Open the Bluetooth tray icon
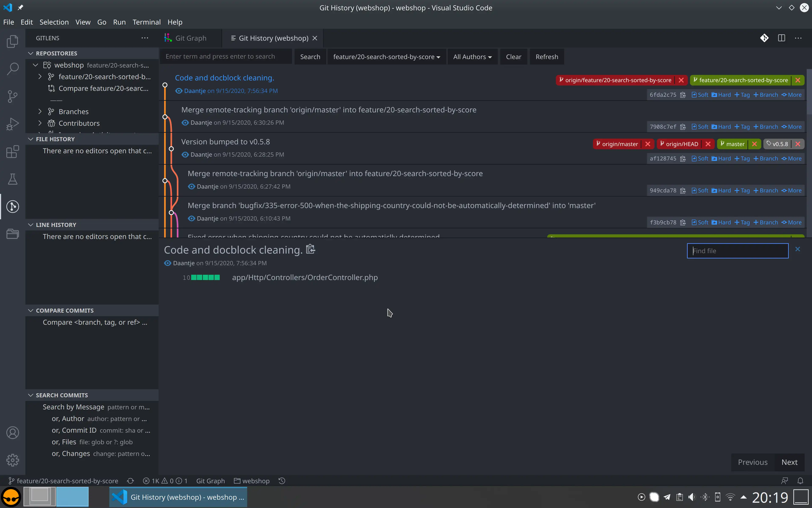This screenshot has height=508, width=812. (x=705, y=497)
